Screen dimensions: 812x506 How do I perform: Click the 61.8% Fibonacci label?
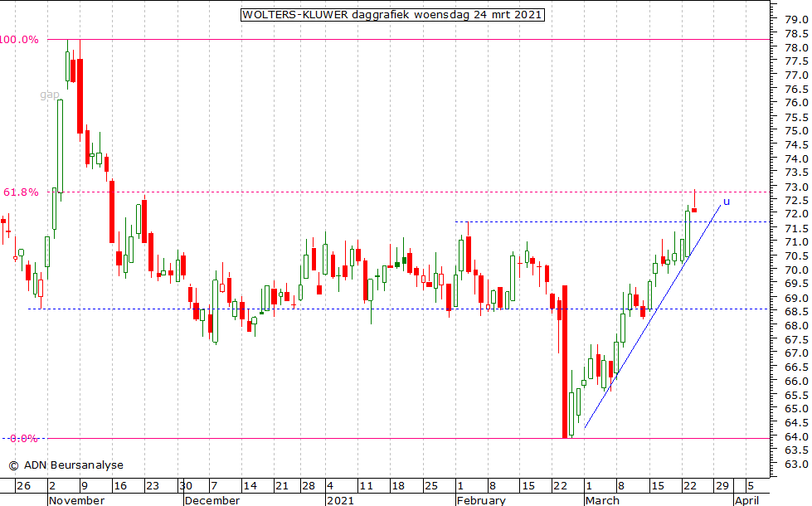pyautogui.click(x=22, y=192)
